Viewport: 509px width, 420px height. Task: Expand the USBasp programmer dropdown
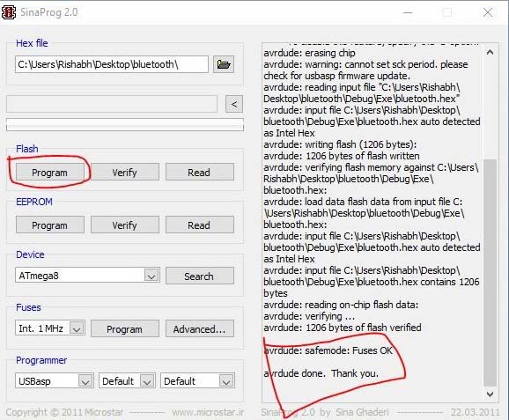(85, 380)
